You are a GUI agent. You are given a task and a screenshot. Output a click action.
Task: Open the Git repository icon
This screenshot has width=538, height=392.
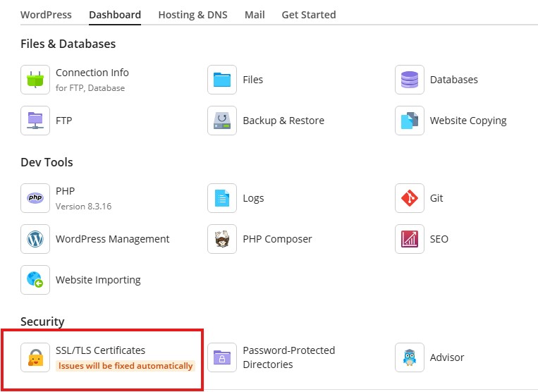(410, 198)
